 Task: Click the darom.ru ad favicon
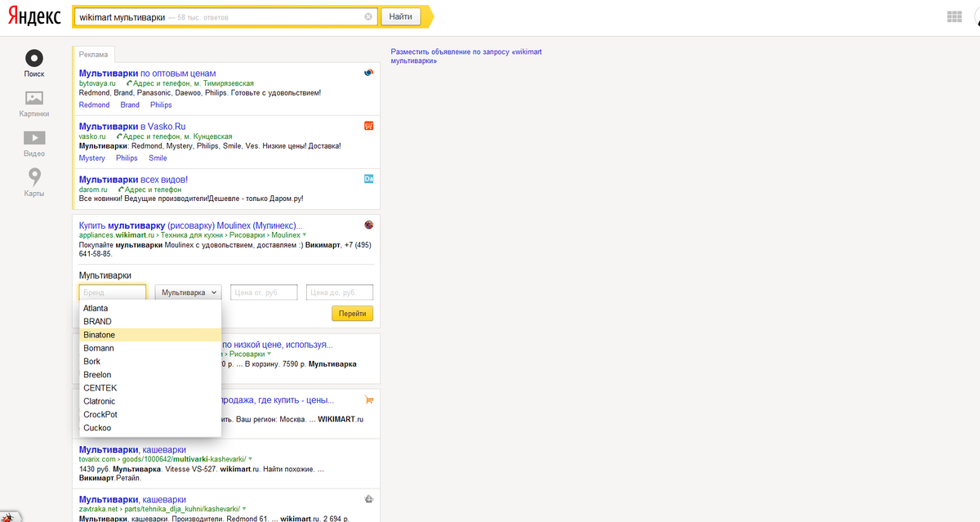(369, 179)
